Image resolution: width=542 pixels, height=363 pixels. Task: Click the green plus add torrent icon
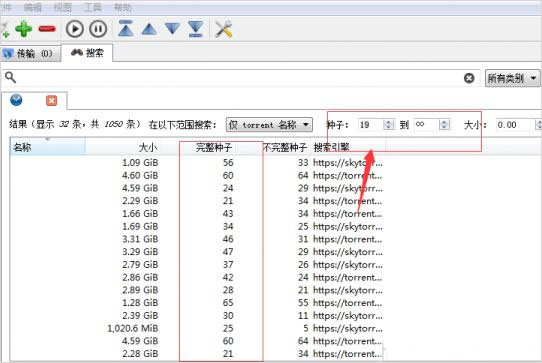(x=24, y=29)
